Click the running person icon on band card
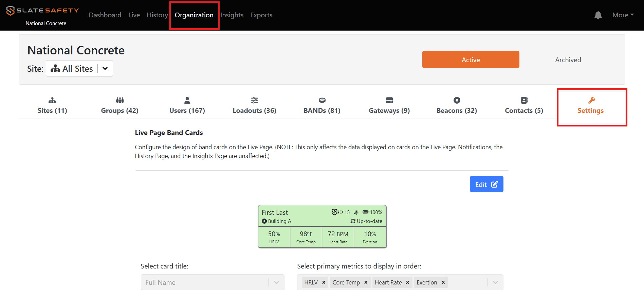Image resolution: width=644 pixels, height=295 pixels. 356,212
